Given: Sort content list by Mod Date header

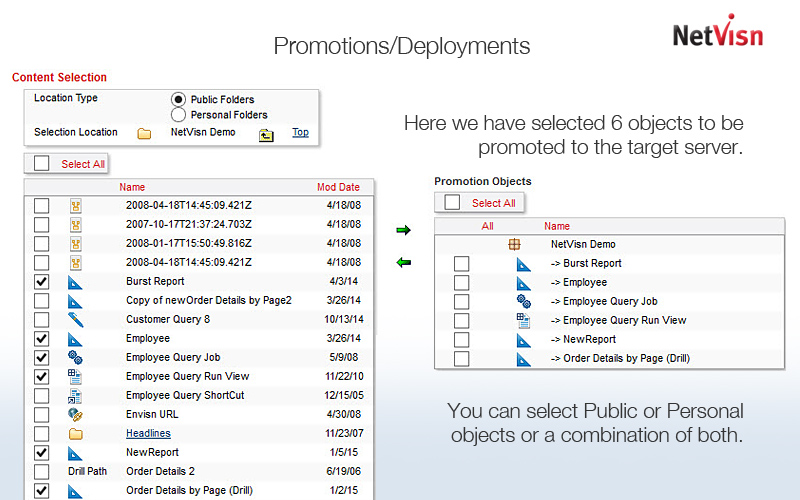Looking at the screenshot, I should (338, 187).
